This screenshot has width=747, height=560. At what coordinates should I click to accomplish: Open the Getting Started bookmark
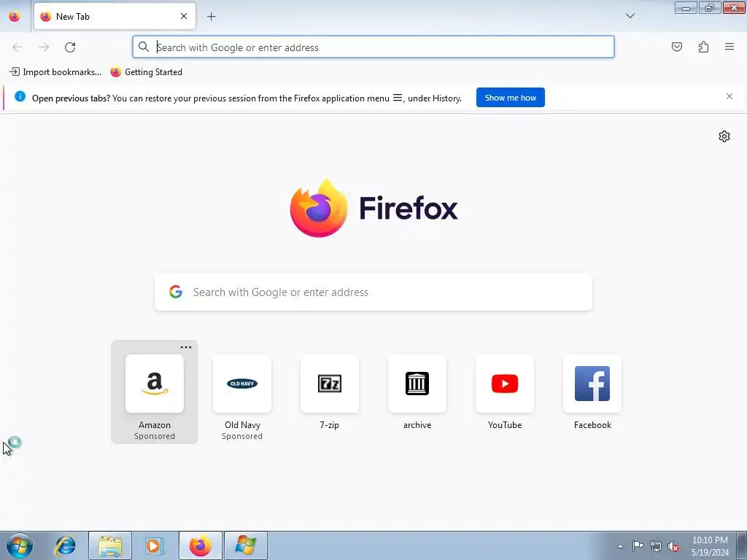pyautogui.click(x=146, y=72)
